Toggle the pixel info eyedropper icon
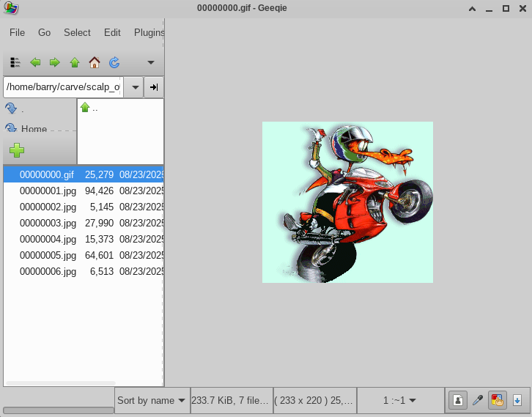This screenshot has height=417, width=532. [477, 400]
